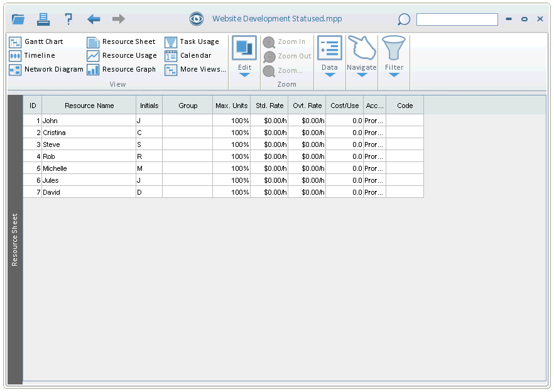Select the Resource Name column header
554x392 pixels.
[x=89, y=106]
